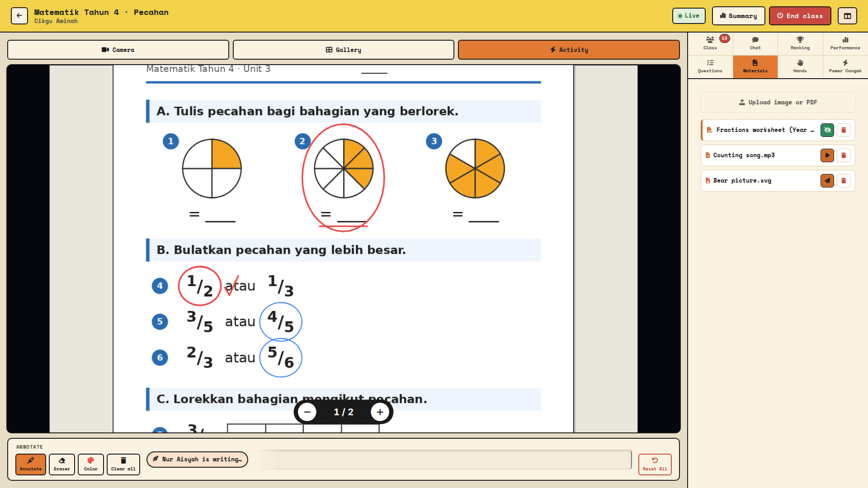The image size is (868, 488).
Task: Open the Activity tab
Action: point(569,50)
